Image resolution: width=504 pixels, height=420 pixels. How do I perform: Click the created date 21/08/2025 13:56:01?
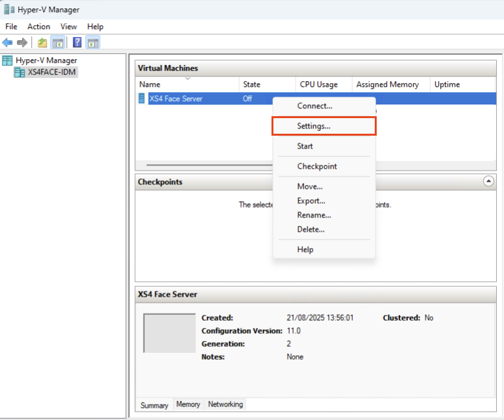pos(320,318)
